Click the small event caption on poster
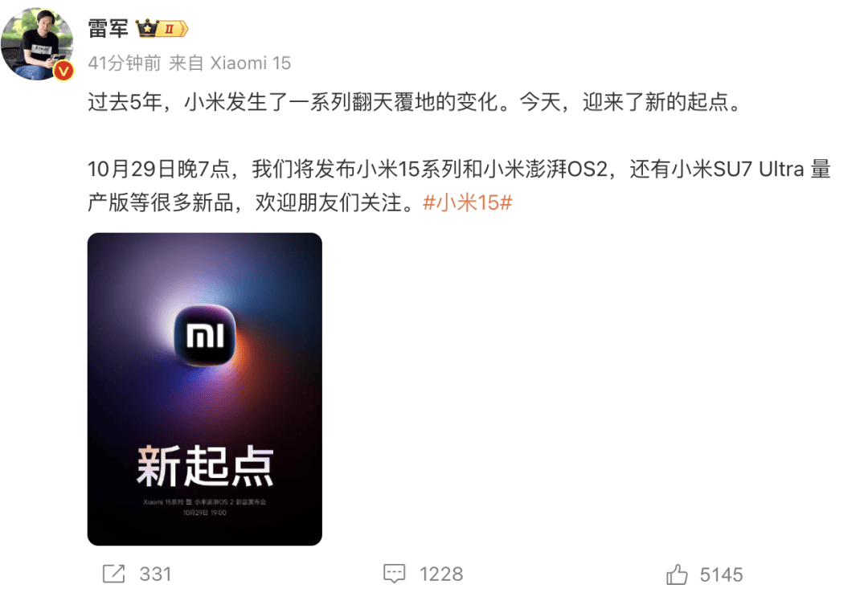Screen dimensions: 868x601 pos(205,508)
